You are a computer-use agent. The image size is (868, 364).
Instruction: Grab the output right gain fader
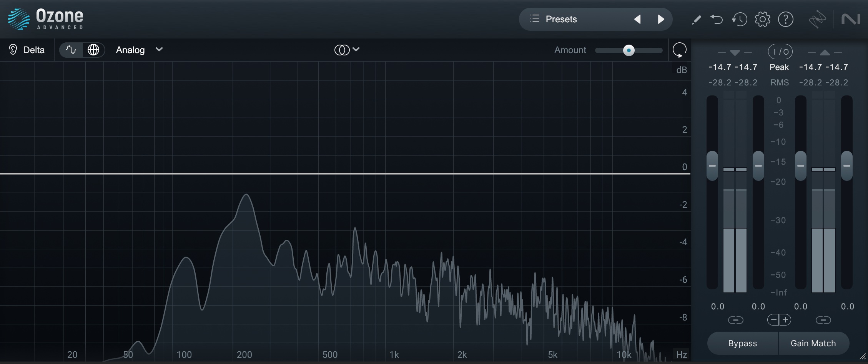[x=847, y=166]
